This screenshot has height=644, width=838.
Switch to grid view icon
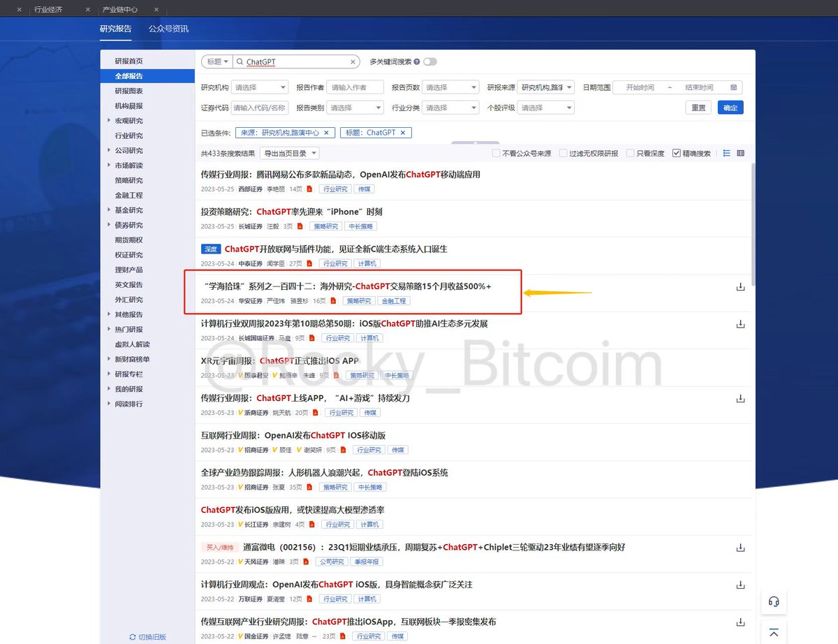pos(741,153)
